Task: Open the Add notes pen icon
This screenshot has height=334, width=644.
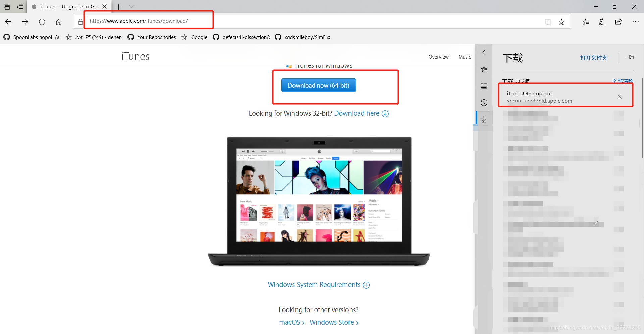Action: pyautogui.click(x=602, y=22)
